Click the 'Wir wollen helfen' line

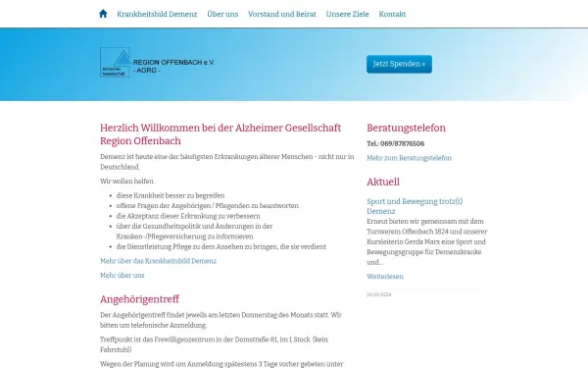126,181
